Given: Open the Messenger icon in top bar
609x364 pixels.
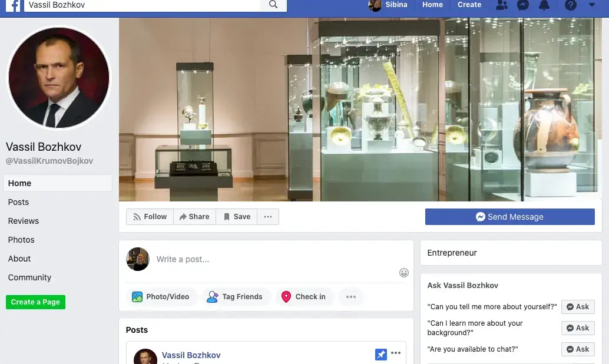Looking at the screenshot, I should pyautogui.click(x=522, y=5).
